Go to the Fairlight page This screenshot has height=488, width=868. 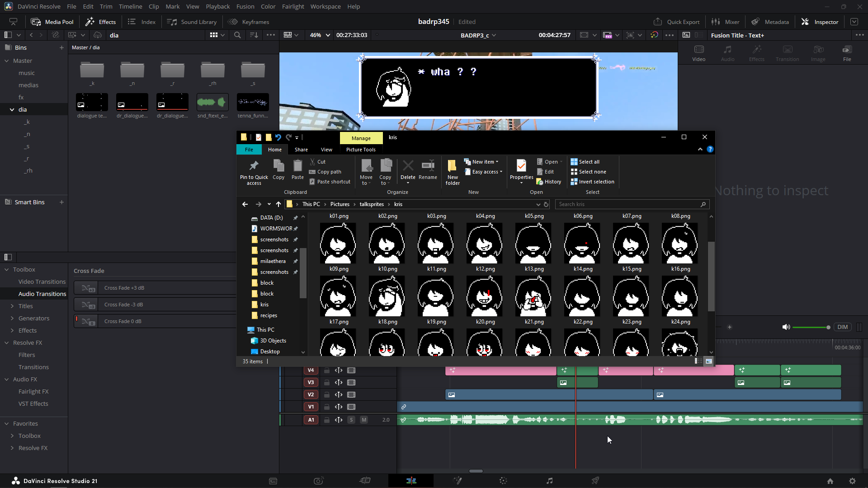click(x=549, y=481)
